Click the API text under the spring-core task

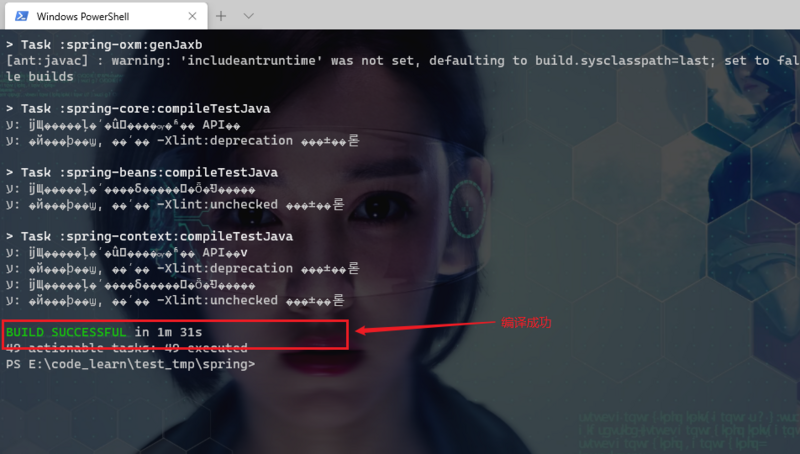[213, 125]
